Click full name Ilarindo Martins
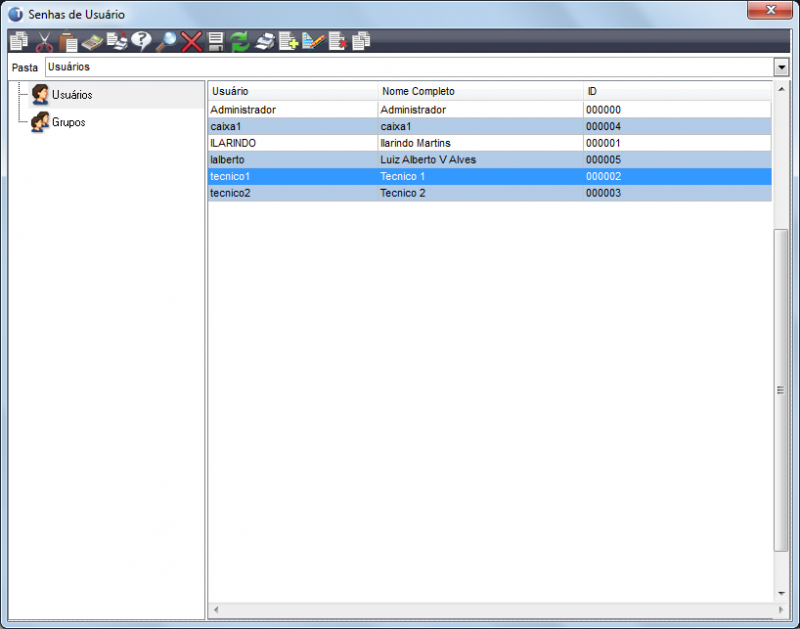Viewport: 800px width, 629px height. click(x=415, y=143)
